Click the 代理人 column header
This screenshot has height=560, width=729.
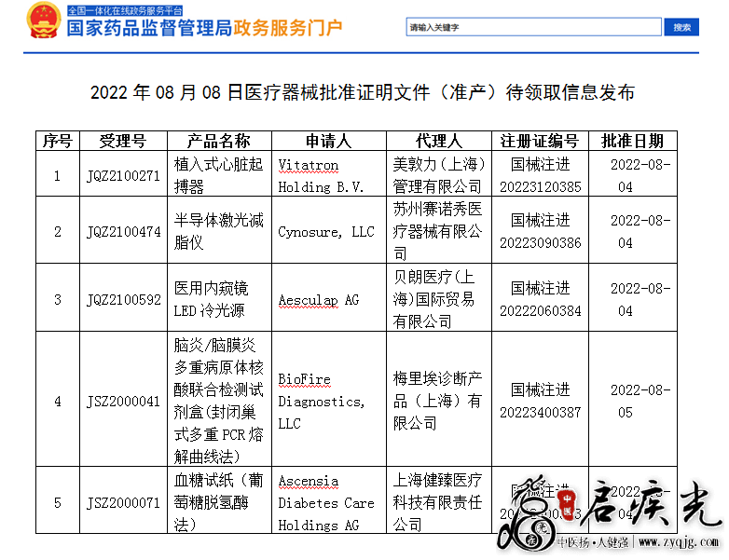pyautogui.click(x=438, y=141)
